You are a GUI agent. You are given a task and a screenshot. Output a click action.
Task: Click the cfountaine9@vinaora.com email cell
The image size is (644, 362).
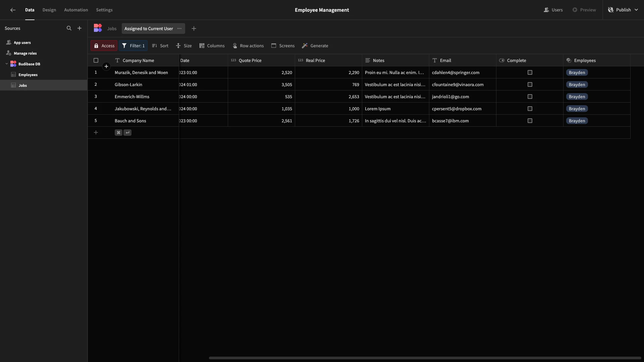point(463,84)
